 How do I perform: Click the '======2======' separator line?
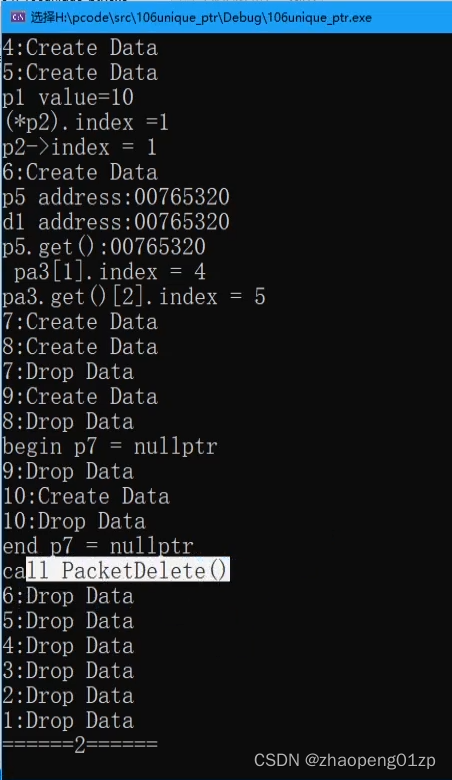pyautogui.click(x=80, y=745)
